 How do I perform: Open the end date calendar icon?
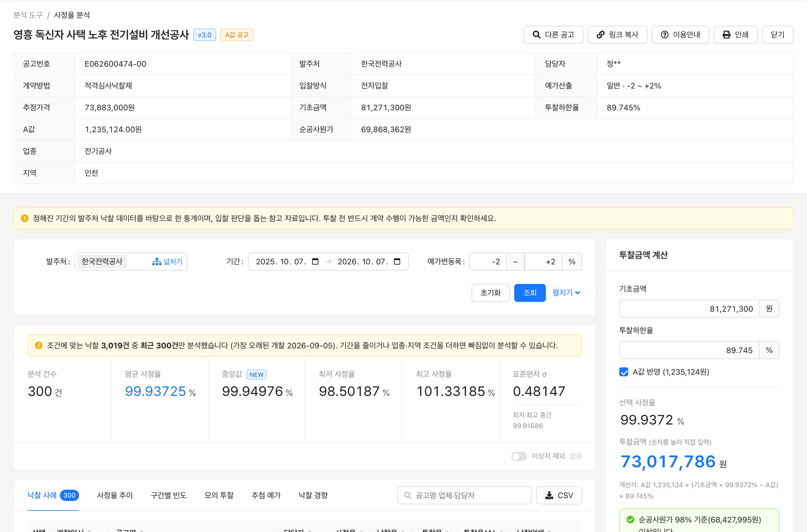(x=397, y=261)
